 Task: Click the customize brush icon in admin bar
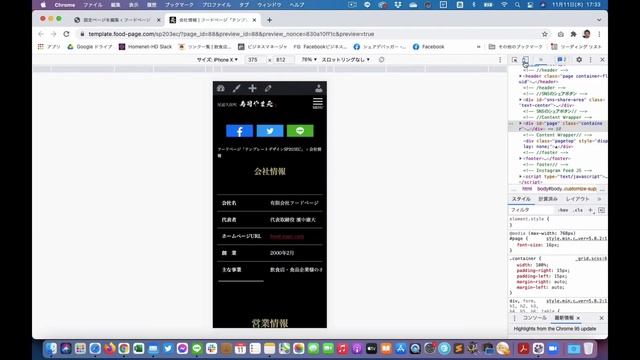point(236,88)
